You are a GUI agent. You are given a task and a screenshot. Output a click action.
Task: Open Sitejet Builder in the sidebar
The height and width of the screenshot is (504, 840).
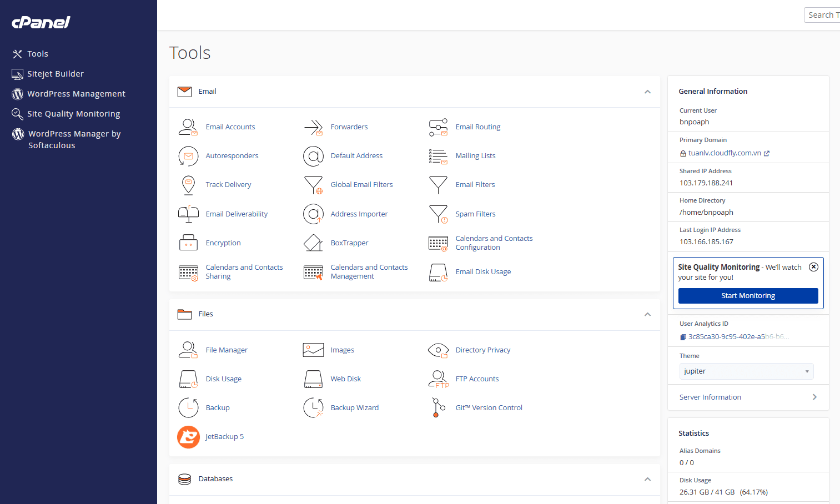(55, 74)
